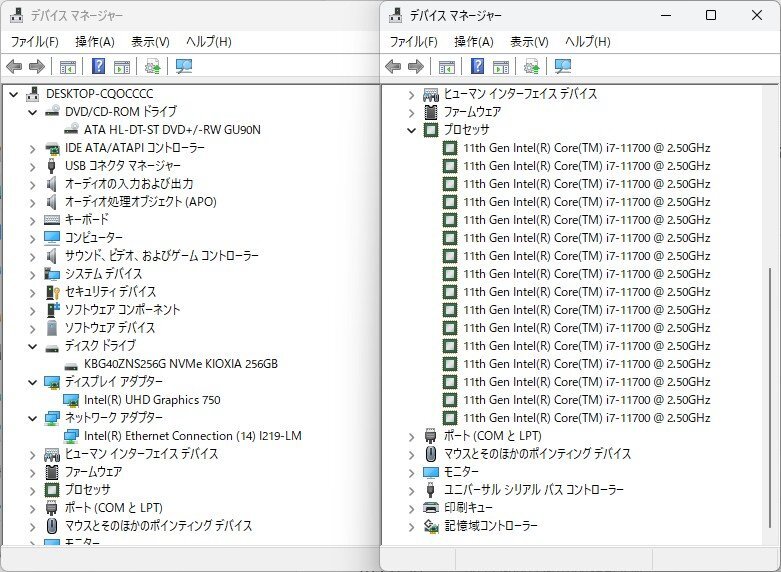
Task: Minimize the right デバイス マネージャー window
Action: tap(666, 15)
